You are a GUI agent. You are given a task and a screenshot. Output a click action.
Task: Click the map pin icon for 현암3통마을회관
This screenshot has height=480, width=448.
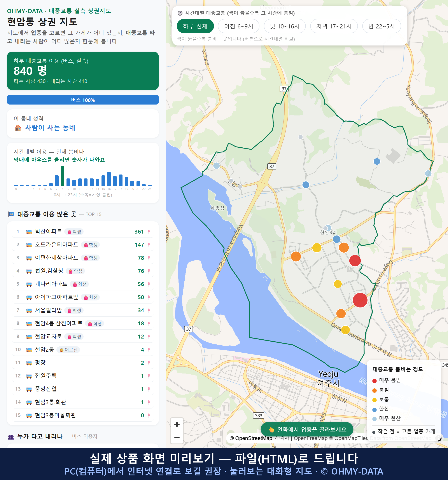coord(149,415)
